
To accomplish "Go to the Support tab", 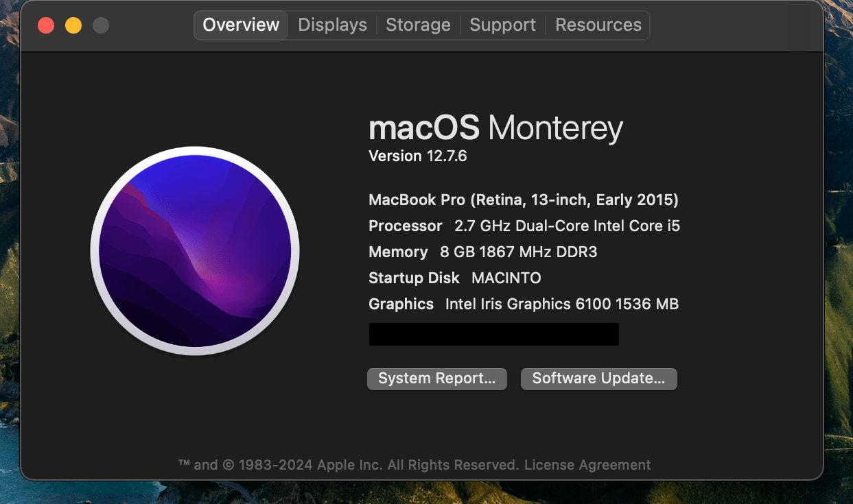I will [502, 25].
